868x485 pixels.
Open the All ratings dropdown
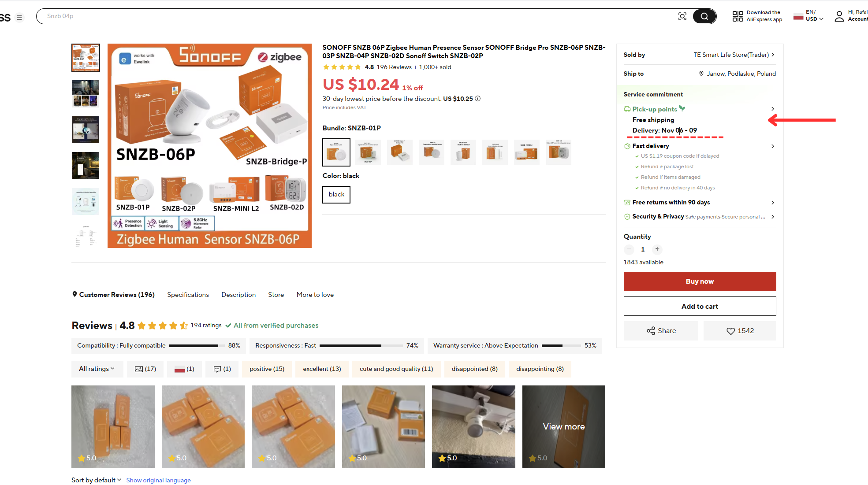(97, 369)
